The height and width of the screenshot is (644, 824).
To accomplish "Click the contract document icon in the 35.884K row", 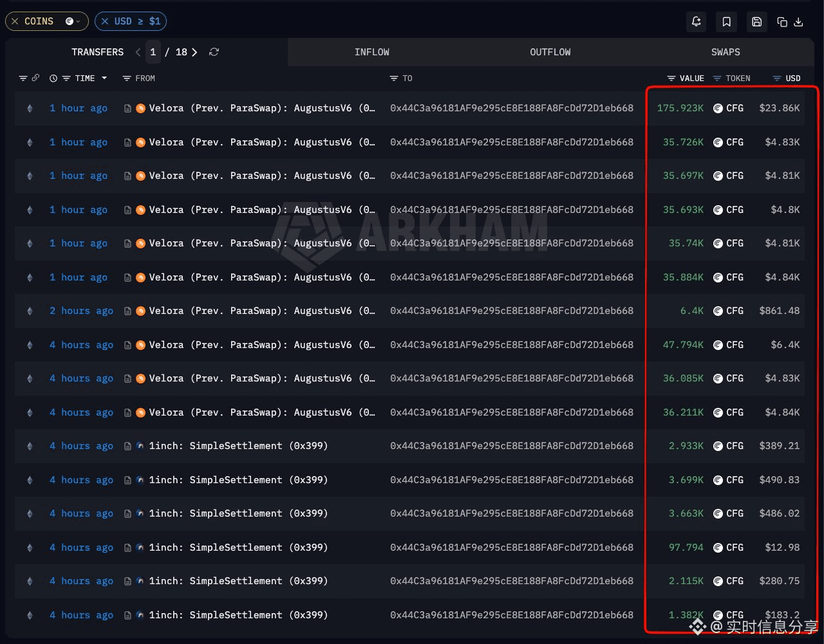I will point(128,277).
